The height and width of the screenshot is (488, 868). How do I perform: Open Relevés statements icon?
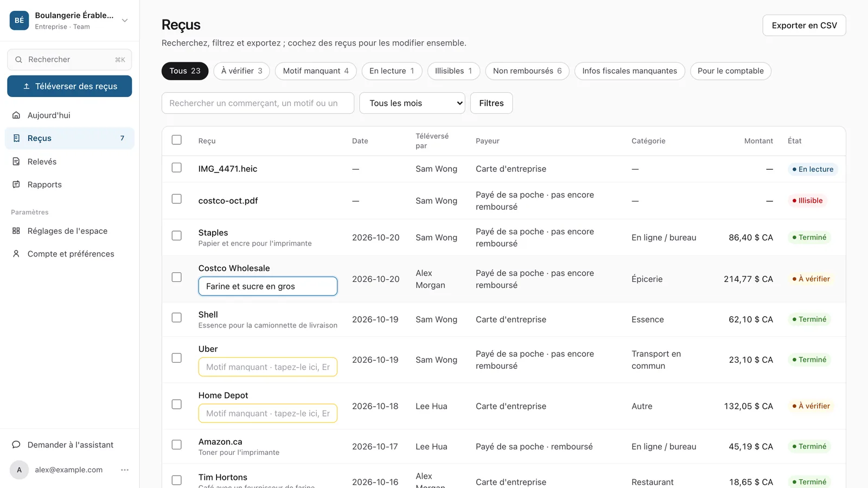[x=16, y=162]
